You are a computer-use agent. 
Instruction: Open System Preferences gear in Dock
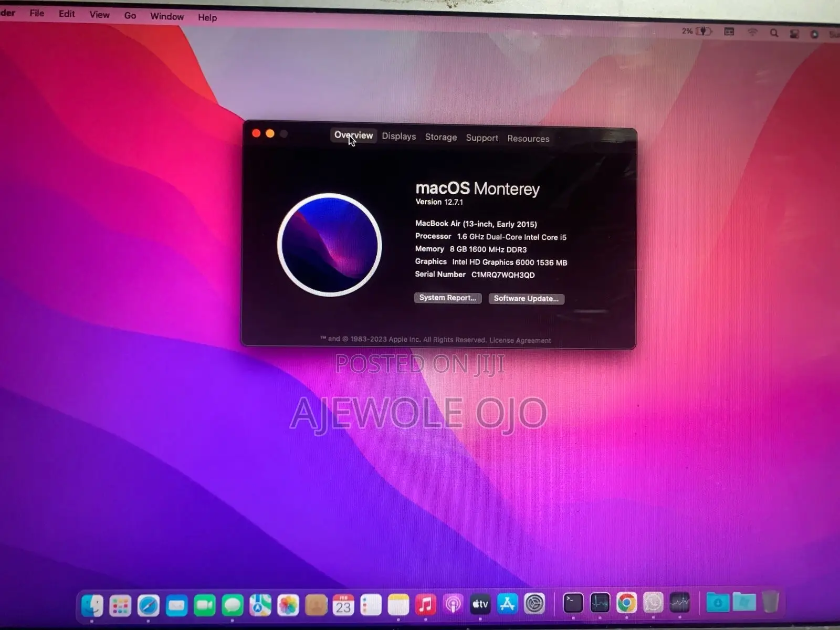tap(534, 604)
